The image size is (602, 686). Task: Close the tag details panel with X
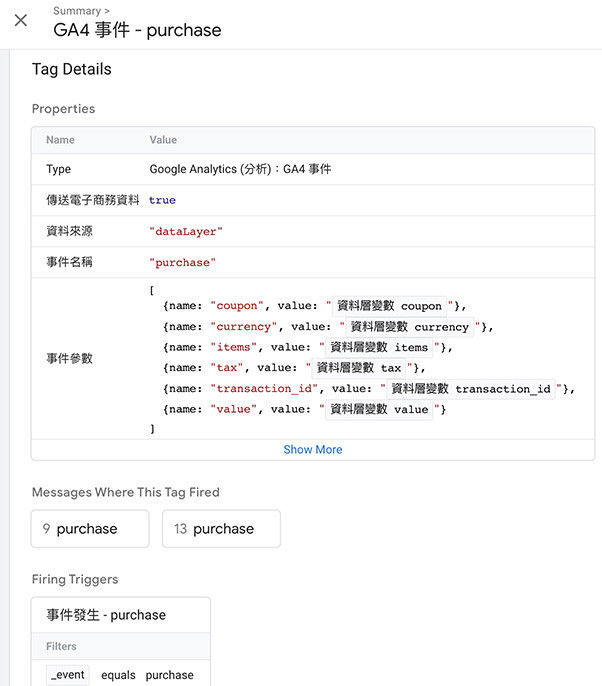point(21,20)
